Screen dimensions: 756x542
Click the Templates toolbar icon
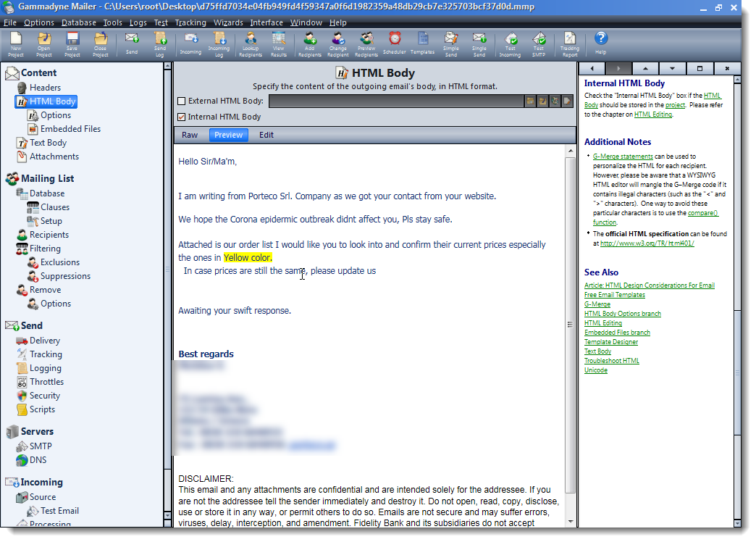[x=422, y=43]
